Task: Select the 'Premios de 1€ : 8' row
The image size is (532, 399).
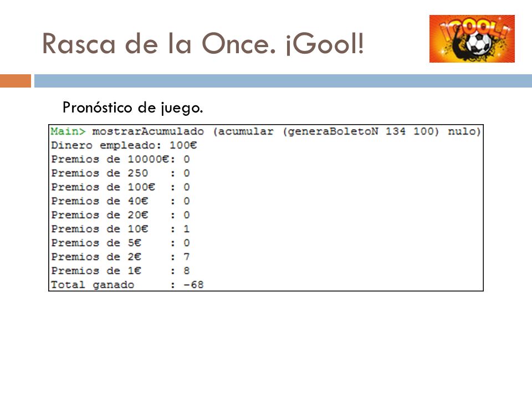Action: coord(120,271)
